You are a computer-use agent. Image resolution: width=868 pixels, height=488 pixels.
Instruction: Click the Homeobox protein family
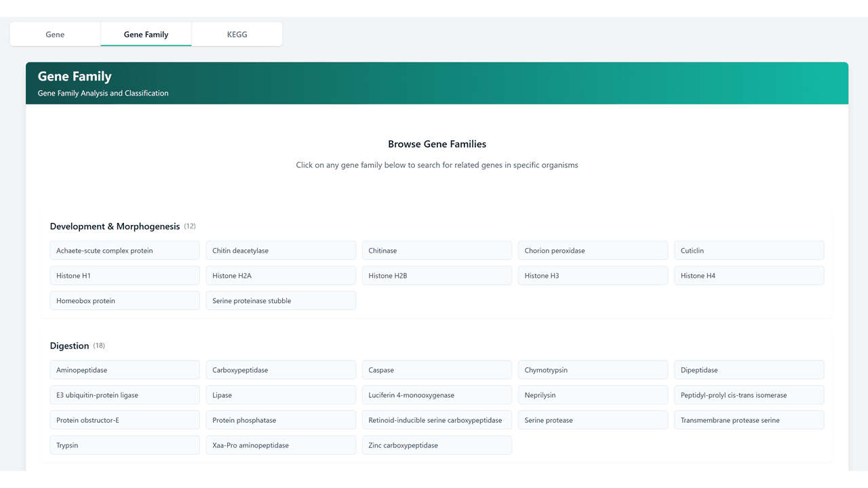(x=125, y=301)
